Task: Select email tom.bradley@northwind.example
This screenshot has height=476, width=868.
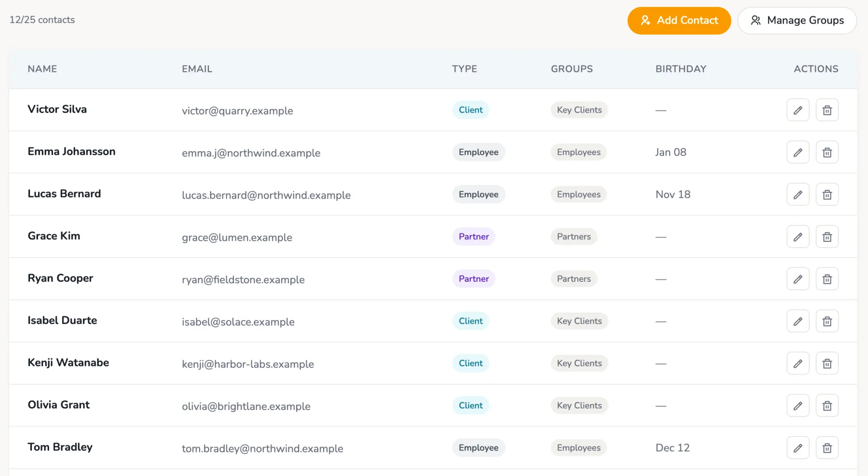Action: pyautogui.click(x=262, y=449)
